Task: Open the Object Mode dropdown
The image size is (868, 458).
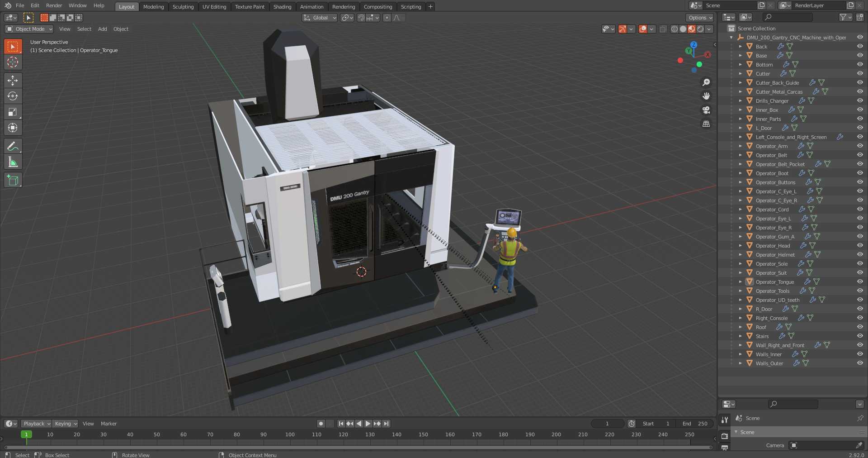Action: tap(29, 29)
